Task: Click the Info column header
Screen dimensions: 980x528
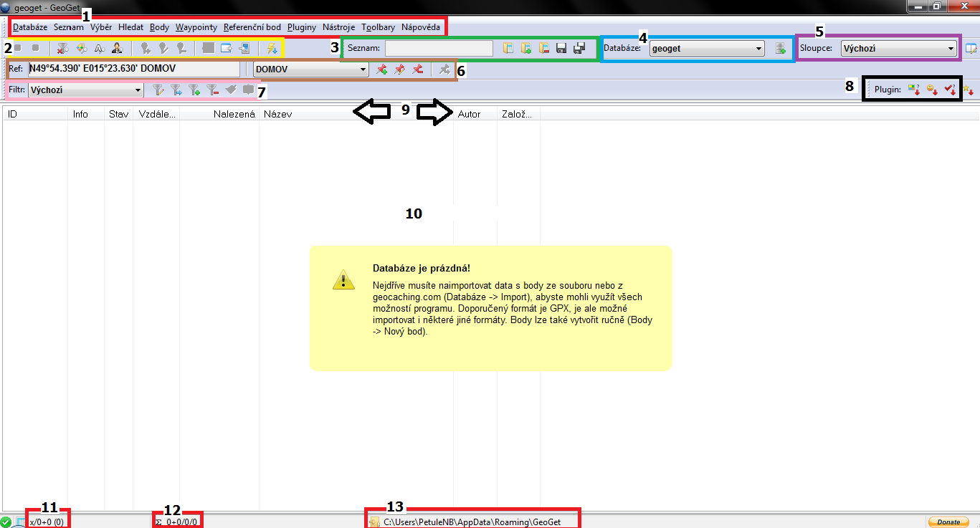Action: click(x=85, y=114)
